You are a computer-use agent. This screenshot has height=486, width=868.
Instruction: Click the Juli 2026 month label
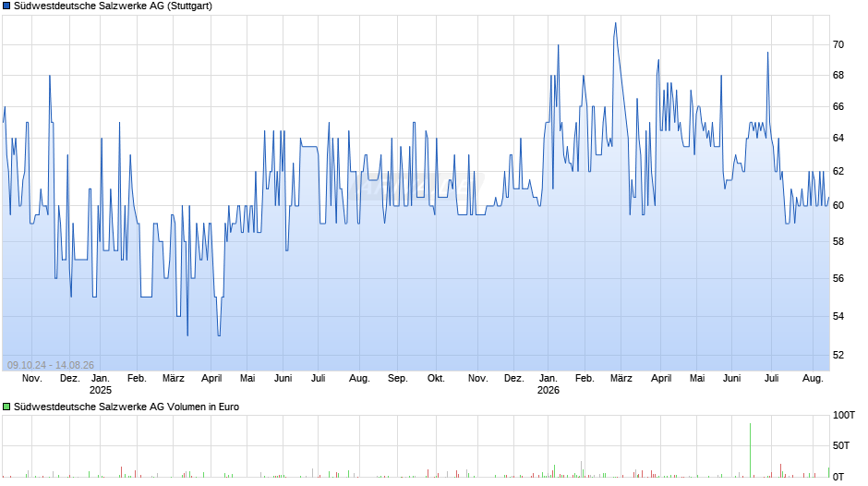[x=772, y=379]
